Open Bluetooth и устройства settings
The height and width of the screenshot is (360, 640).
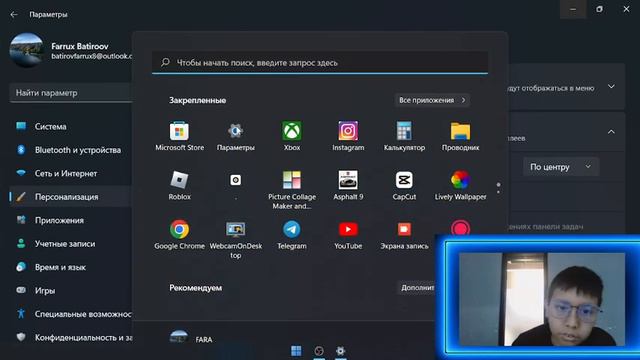point(70,150)
